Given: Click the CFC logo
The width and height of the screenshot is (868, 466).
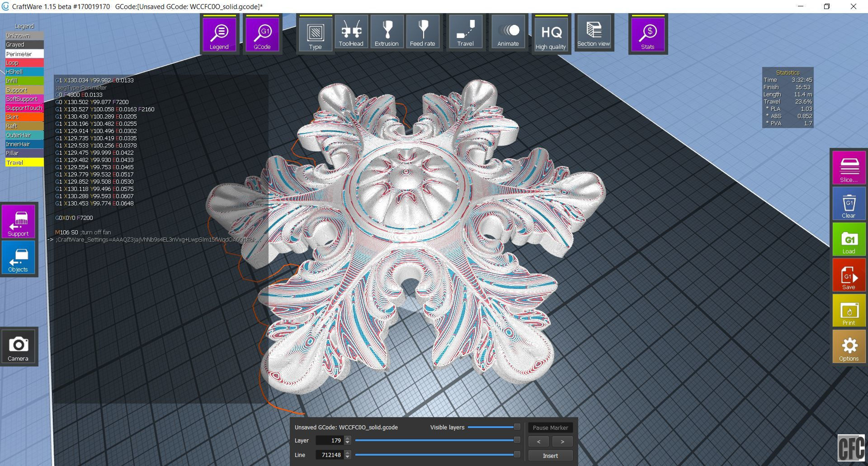Looking at the screenshot, I should (x=851, y=448).
